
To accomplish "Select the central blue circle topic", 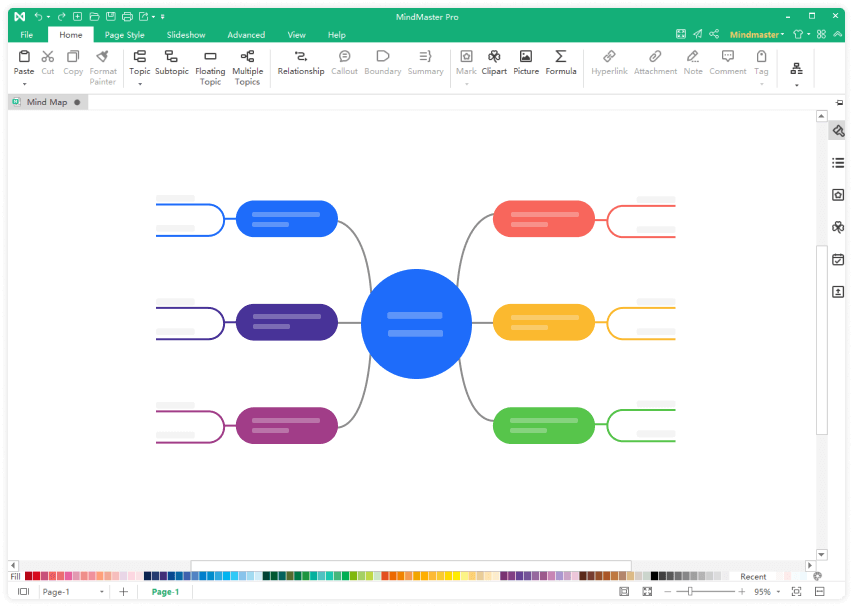I will tap(416, 324).
